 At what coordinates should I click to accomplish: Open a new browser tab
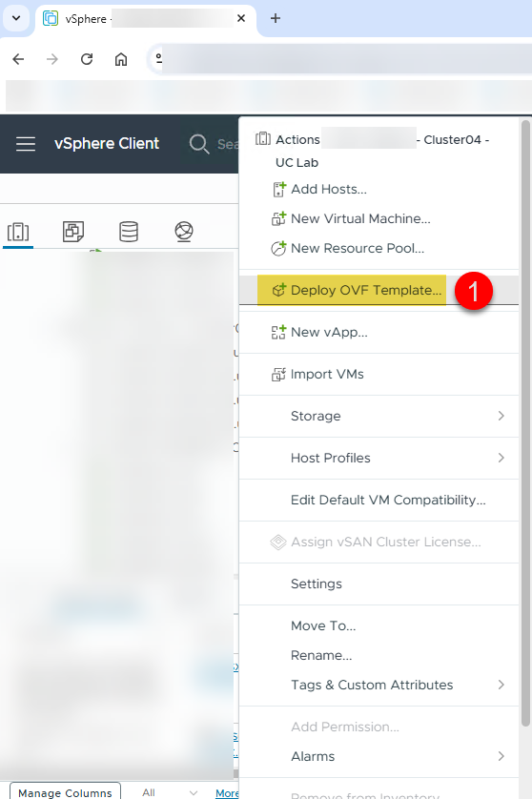[276, 18]
